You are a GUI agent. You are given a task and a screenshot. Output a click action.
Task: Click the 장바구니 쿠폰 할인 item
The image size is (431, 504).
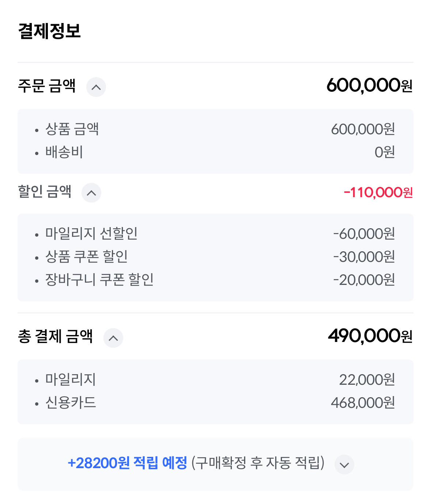(99, 280)
